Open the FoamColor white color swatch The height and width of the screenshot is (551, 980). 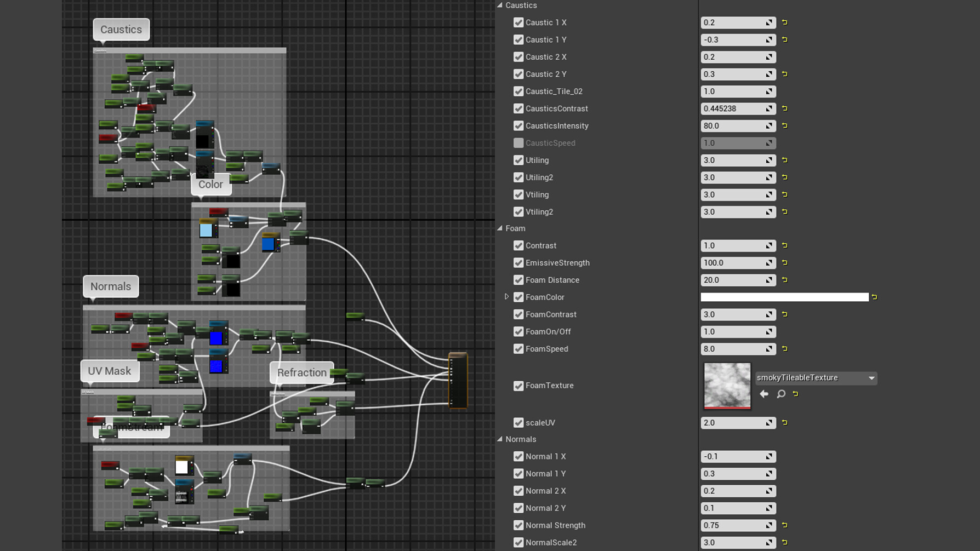click(784, 297)
